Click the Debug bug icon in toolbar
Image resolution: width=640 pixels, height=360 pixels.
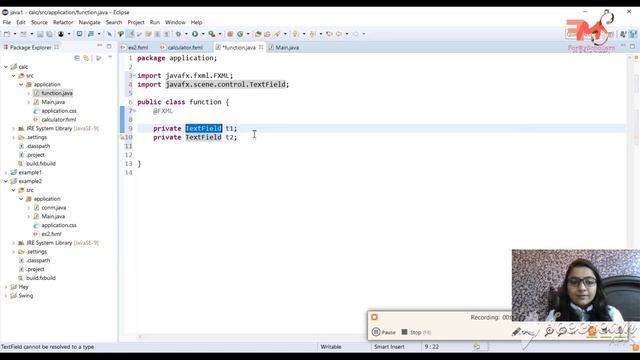tap(178, 34)
